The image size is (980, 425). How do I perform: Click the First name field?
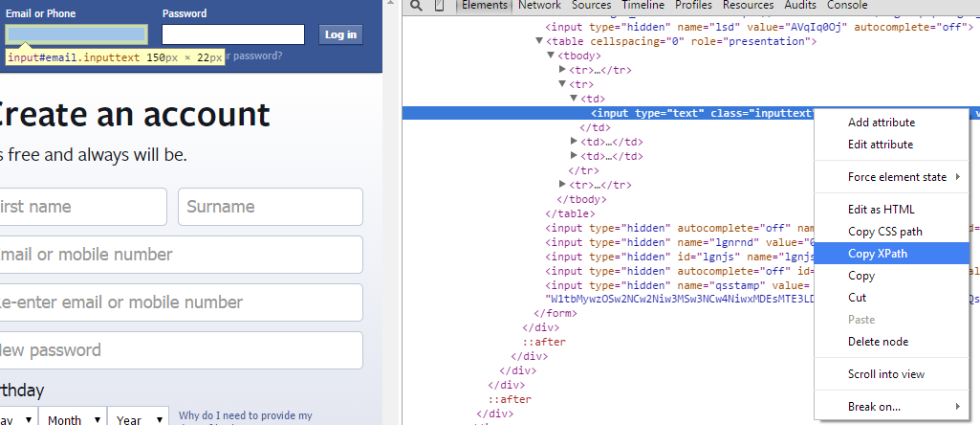pos(83,207)
